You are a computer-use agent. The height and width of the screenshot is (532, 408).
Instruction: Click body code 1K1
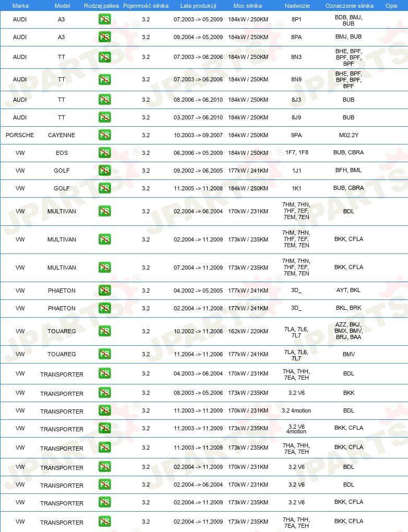[296, 188]
